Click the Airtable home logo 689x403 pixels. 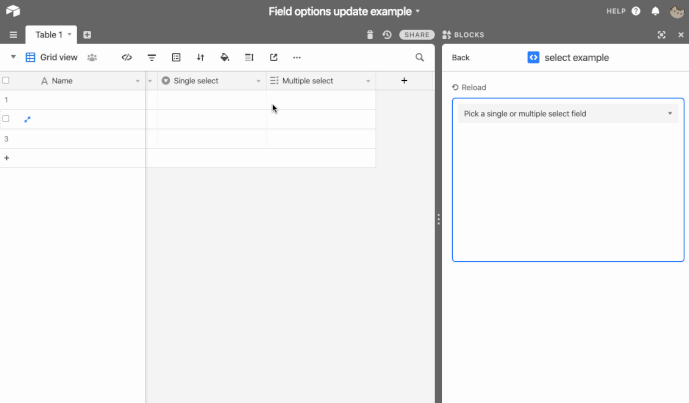13,11
